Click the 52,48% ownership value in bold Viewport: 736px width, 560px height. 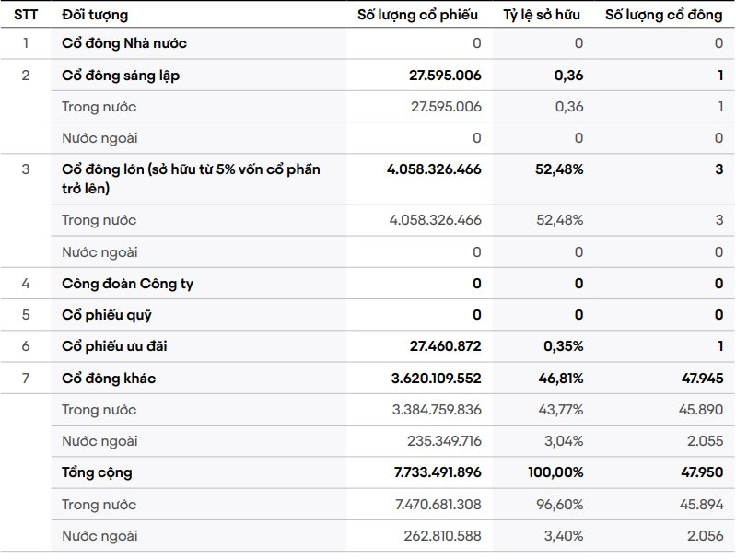(559, 169)
